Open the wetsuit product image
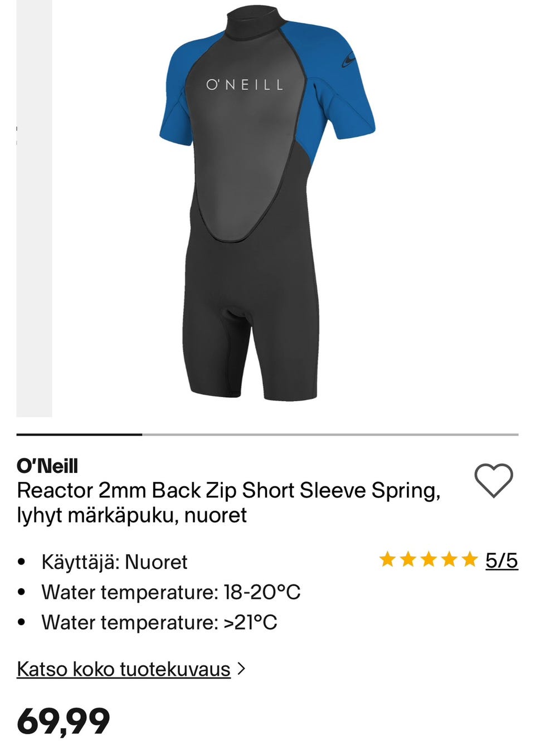Viewport: 535px width, 756px height. [267, 203]
